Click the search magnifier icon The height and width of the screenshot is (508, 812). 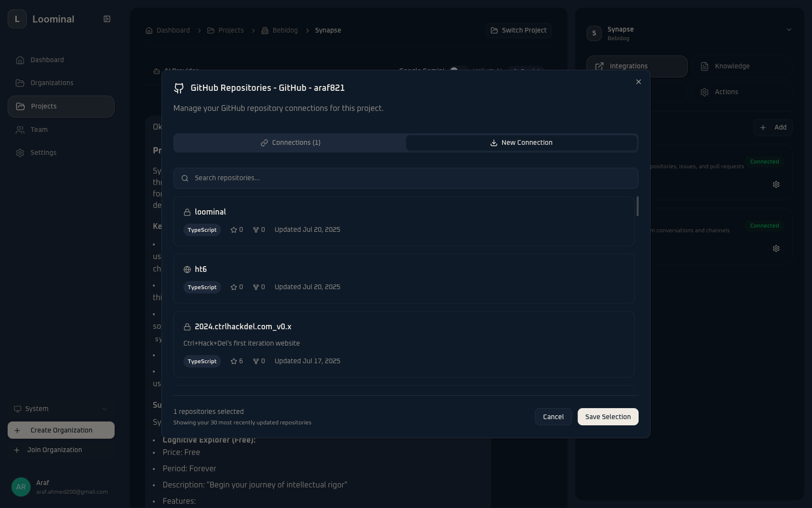coord(185,178)
